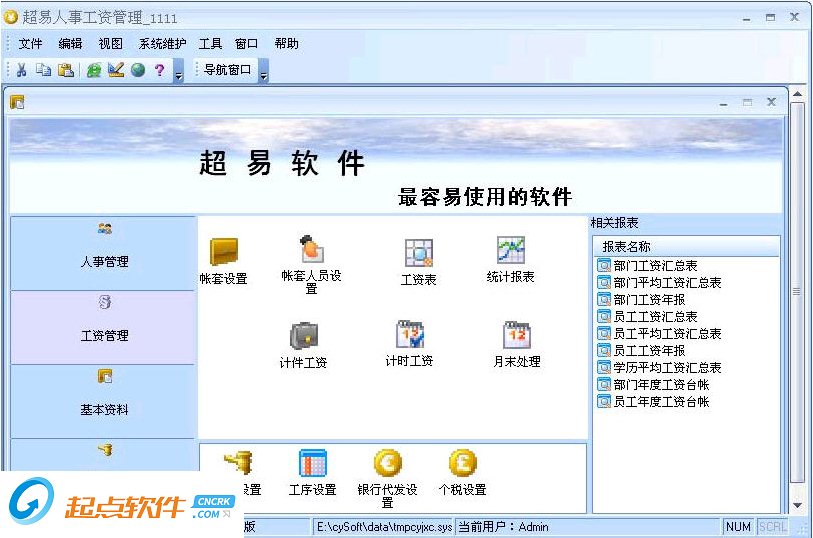813x538 pixels.
Task: Select 工资管理 in the sidebar
Action: [x=104, y=327]
